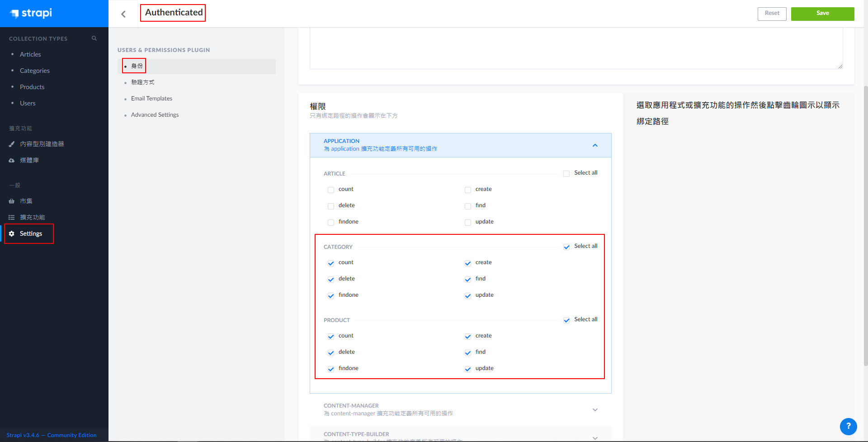The width and height of the screenshot is (868, 442).
Task: Expand the Content-Type-Builder section
Action: tap(595, 437)
